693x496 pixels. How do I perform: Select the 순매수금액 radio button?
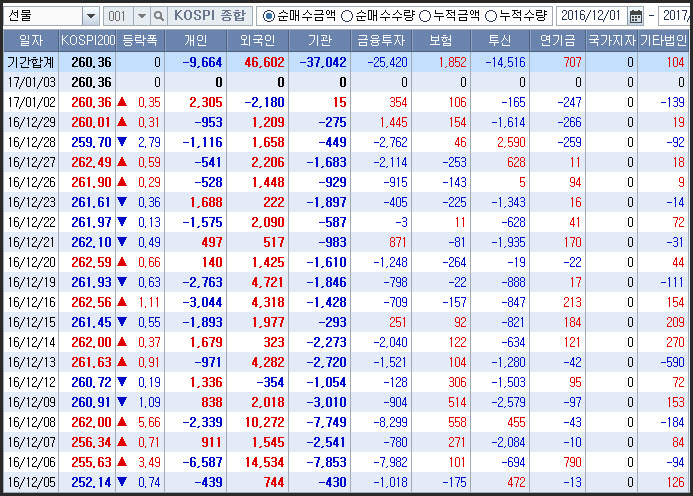[x=268, y=16]
